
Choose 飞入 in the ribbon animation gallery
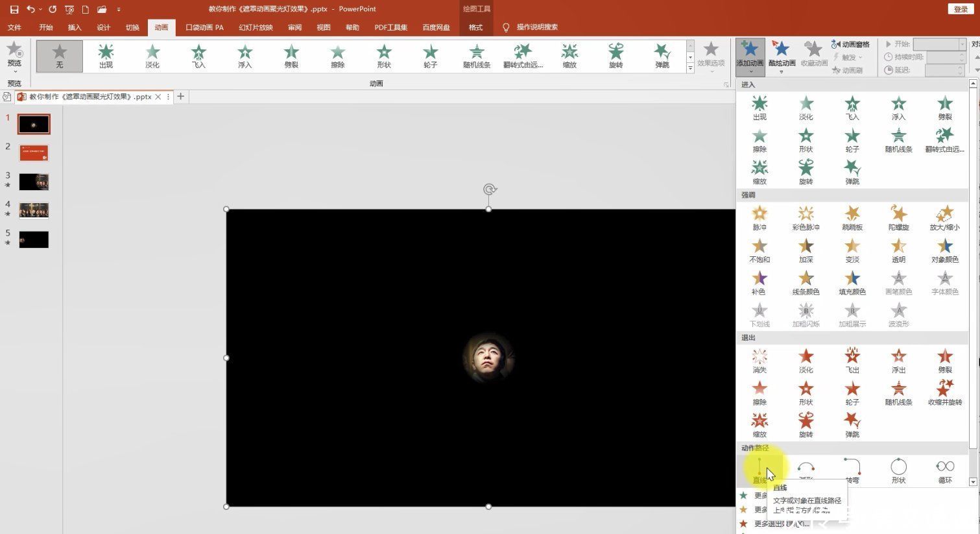click(198, 56)
